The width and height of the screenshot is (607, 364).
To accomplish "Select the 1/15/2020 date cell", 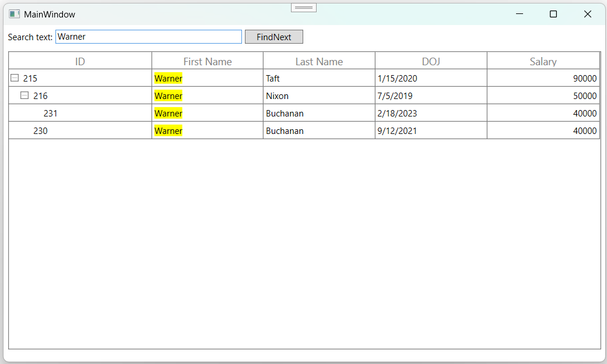I will (x=431, y=78).
